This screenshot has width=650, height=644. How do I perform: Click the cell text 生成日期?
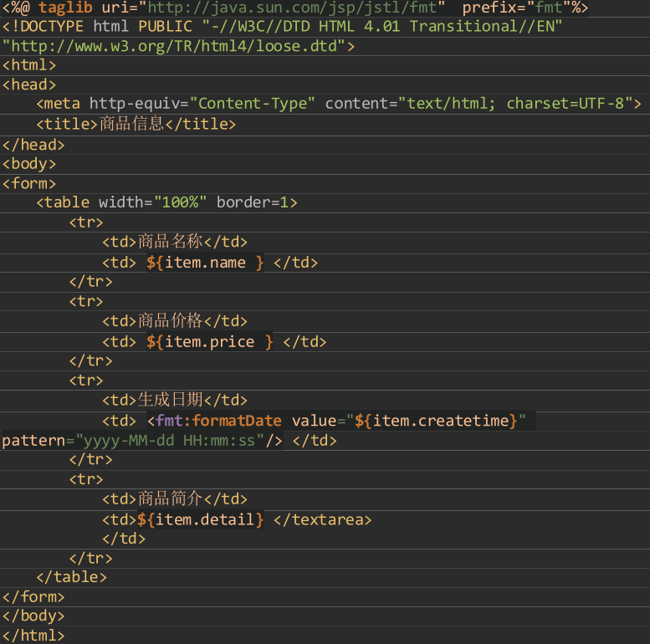click(170, 400)
